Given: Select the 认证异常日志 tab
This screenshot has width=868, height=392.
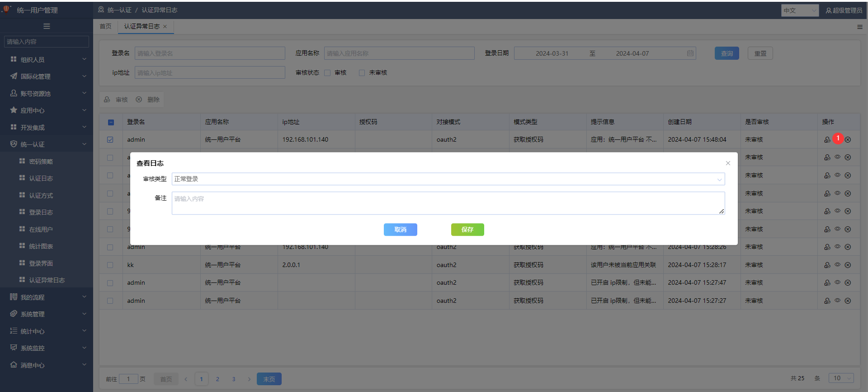Looking at the screenshot, I should 142,26.
